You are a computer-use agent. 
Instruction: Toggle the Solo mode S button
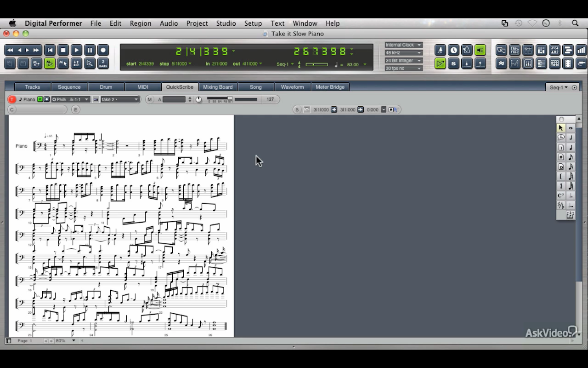tap(453, 63)
